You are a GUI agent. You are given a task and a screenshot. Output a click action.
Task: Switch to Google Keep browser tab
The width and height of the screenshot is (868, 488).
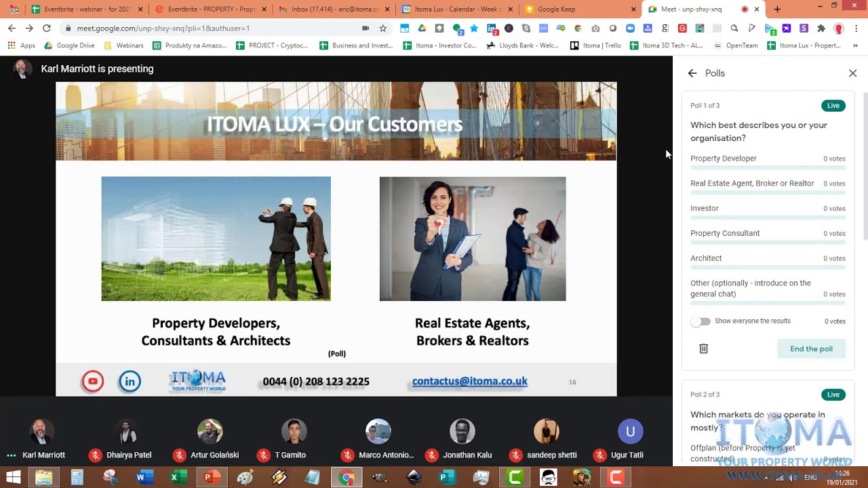coord(580,9)
